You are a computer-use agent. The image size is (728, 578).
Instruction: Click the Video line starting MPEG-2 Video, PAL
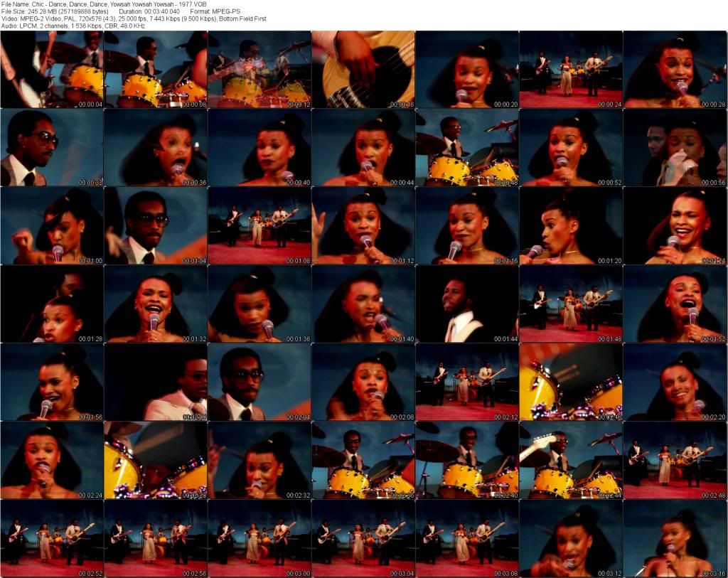(x=134, y=18)
